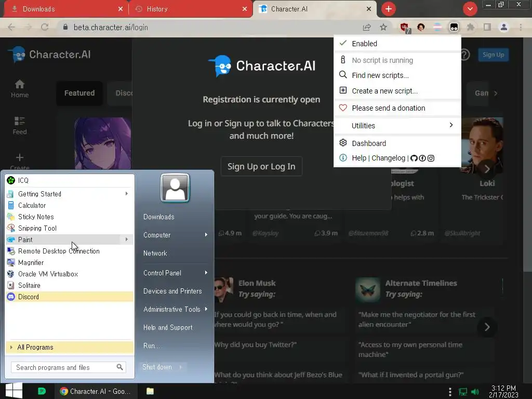
Task: Click the Windows Start button
Action: 14,391
